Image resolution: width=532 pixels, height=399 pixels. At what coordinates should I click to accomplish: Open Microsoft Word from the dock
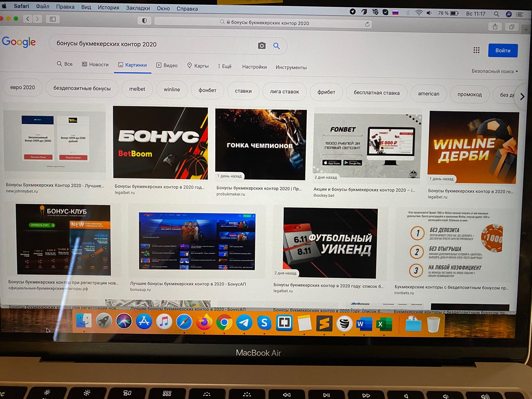(x=364, y=324)
